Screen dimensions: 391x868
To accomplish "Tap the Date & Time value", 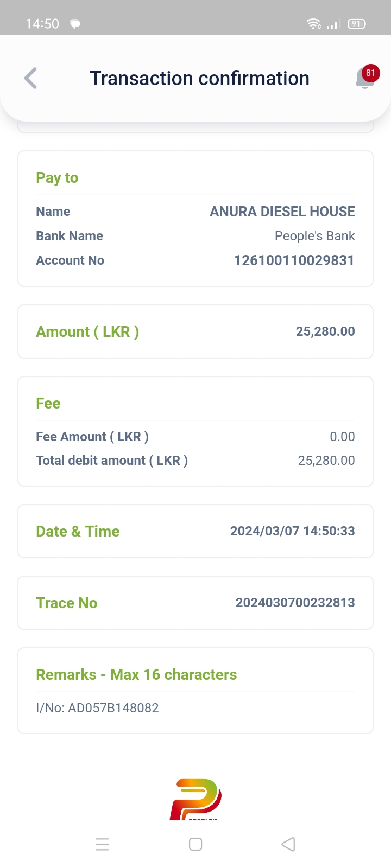I will pyautogui.click(x=292, y=531).
